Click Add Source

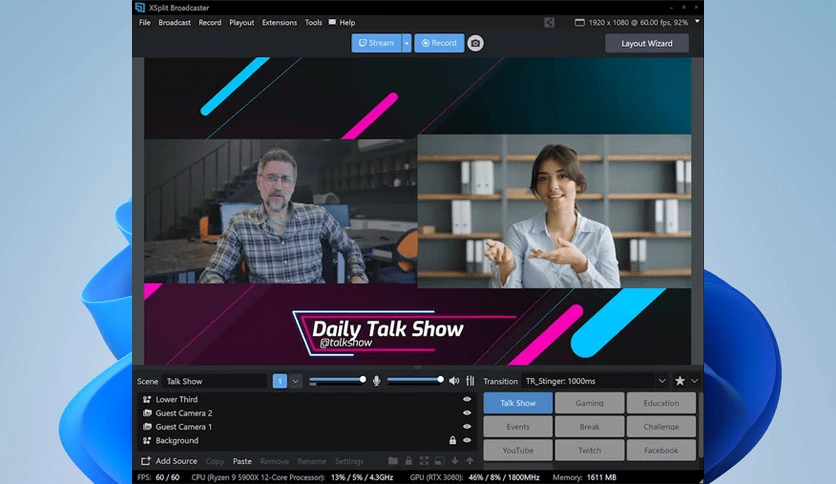point(176,461)
